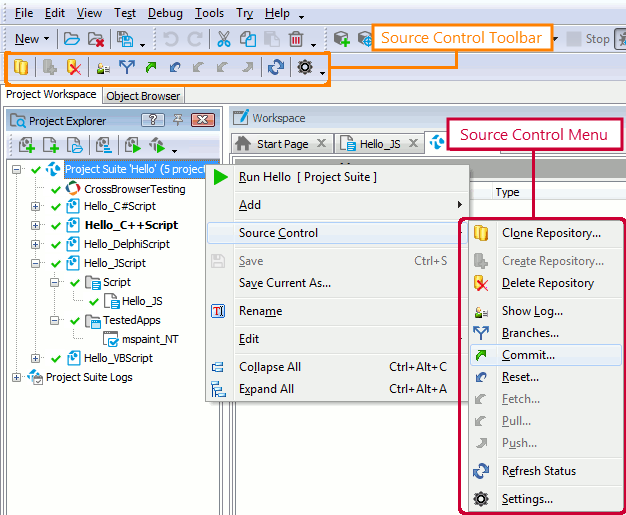The width and height of the screenshot is (626, 515).
Task: Click the Save All toolbar icon
Action: pyautogui.click(x=125, y=39)
